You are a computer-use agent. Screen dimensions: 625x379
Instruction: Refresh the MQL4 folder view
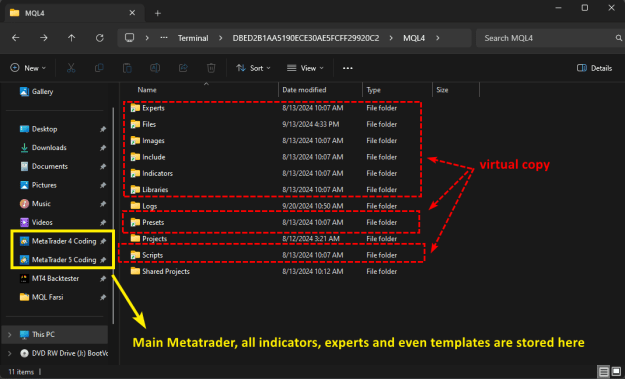(100, 38)
